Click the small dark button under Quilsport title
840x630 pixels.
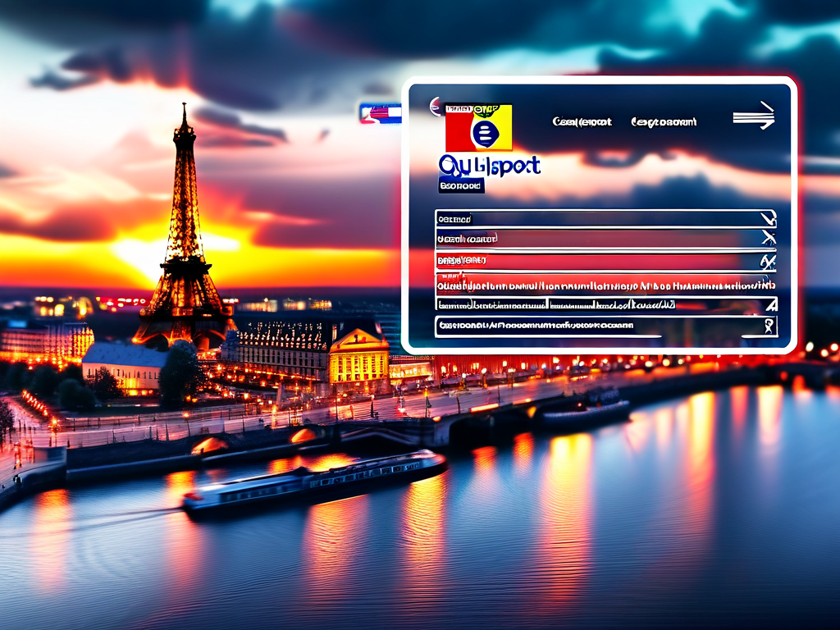point(461,186)
